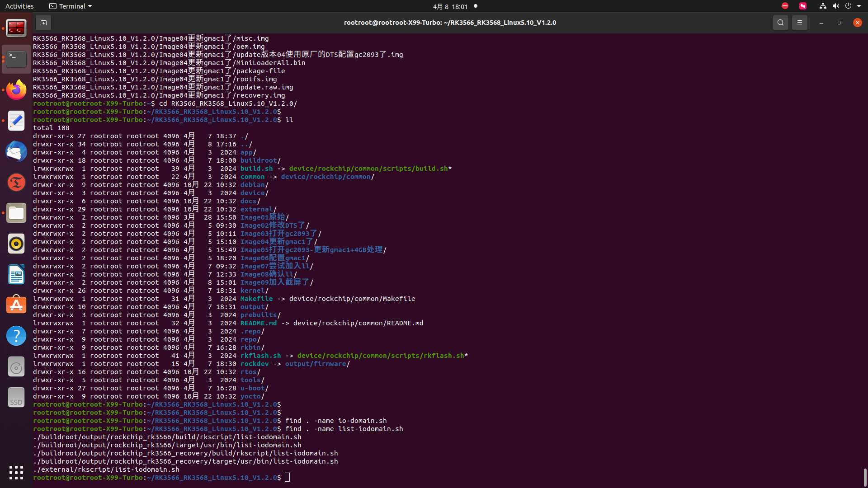
Task: Click the terminal command prompt cursor
Action: 288,478
